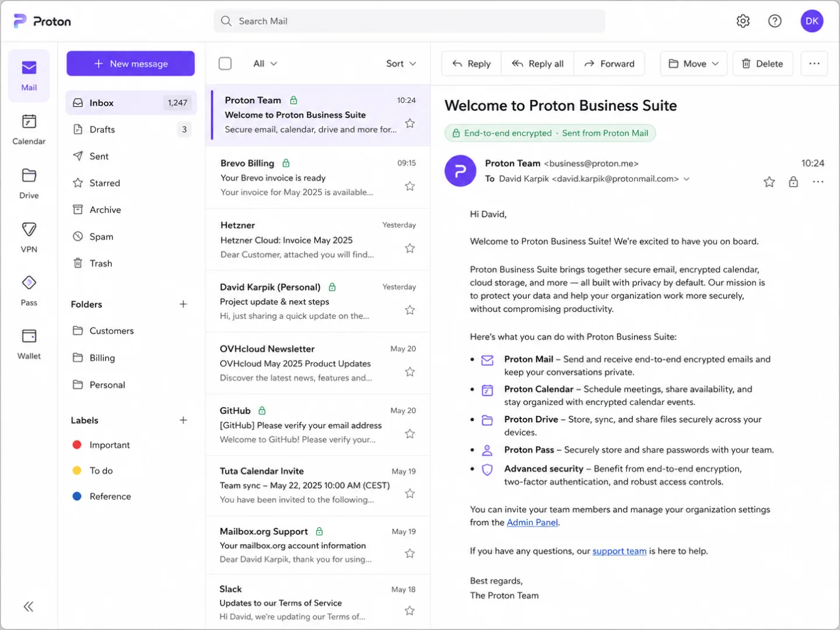Screen dimensions: 840x630
Task: Open toolbar more actions ellipsis
Action: click(814, 64)
